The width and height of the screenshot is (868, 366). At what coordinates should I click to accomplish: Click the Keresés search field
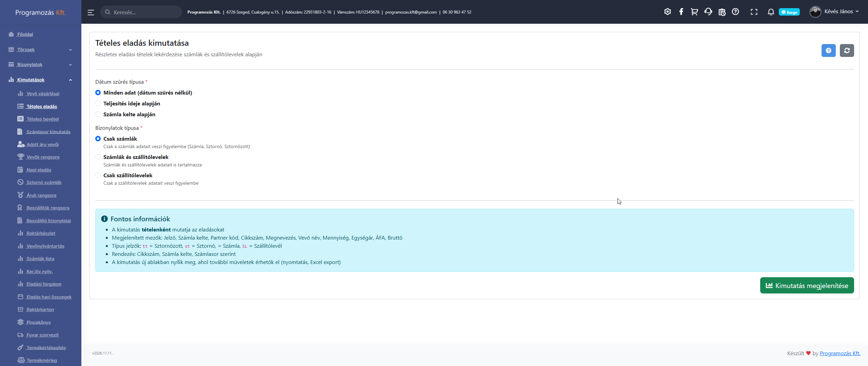pos(144,12)
